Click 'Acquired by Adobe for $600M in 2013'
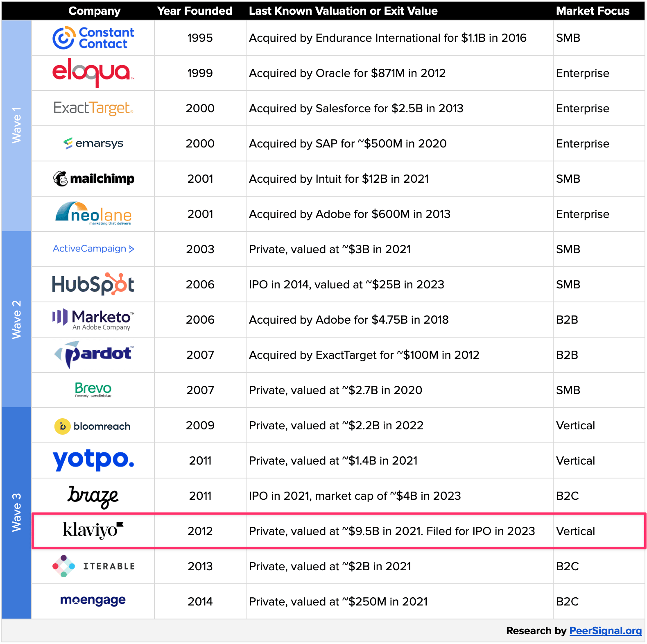Image resolution: width=647 pixels, height=644 pixels. click(350, 214)
